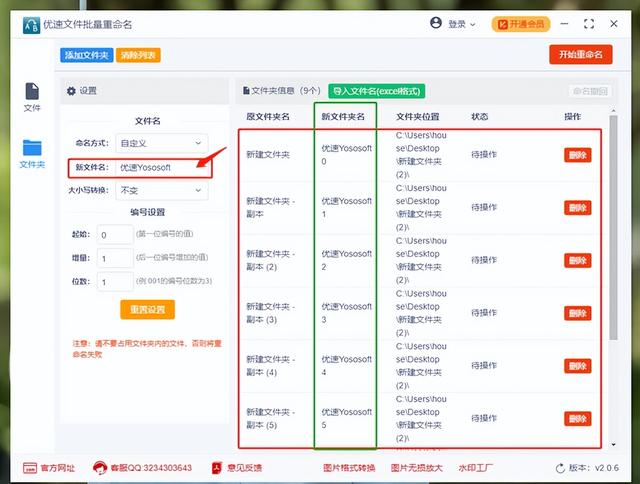Open the 官方网址 official website link
Image resolution: width=640 pixels, height=484 pixels.
tap(58, 468)
